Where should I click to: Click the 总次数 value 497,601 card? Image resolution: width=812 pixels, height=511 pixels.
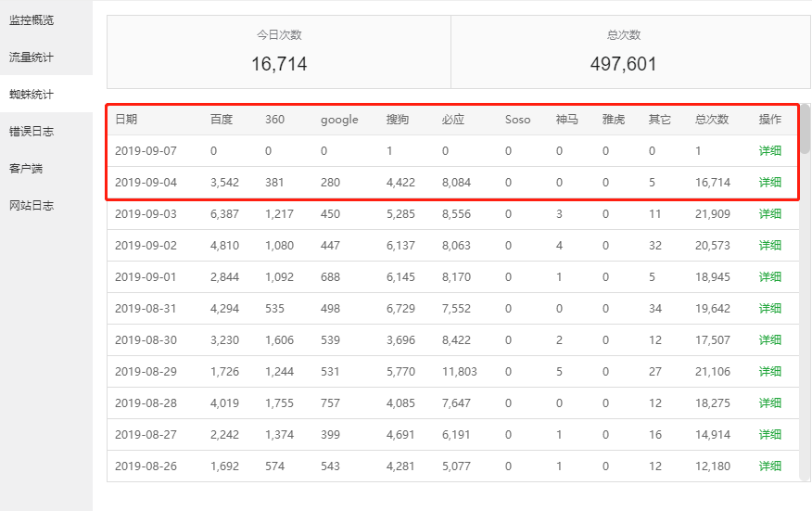click(x=630, y=52)
